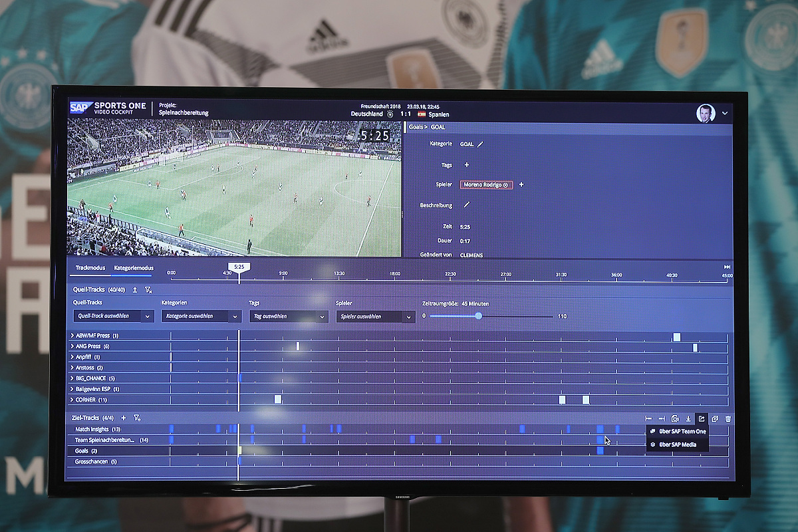Choose 'über SAP Team One' share option
This screenshot has width=798, height=532.
[677, 431]
